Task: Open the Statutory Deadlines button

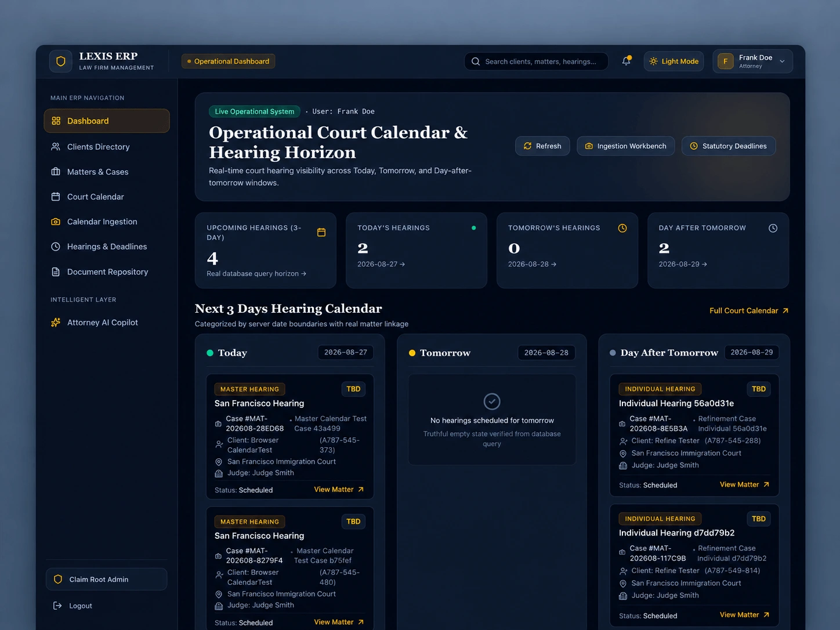Action: point(729,146)
